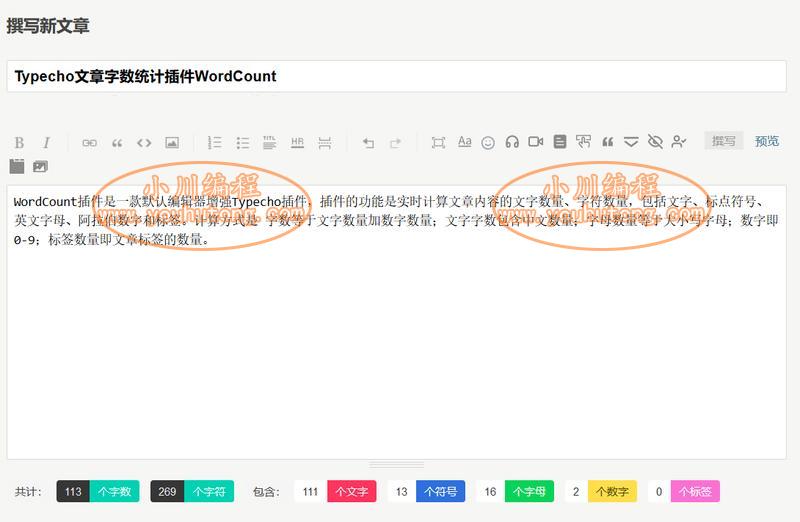
Task: Open the Aa text style tool
Action: click(464, 141)
